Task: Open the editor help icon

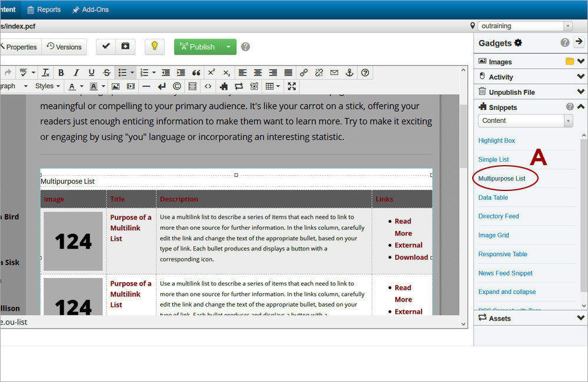Action: click(365, 73)
